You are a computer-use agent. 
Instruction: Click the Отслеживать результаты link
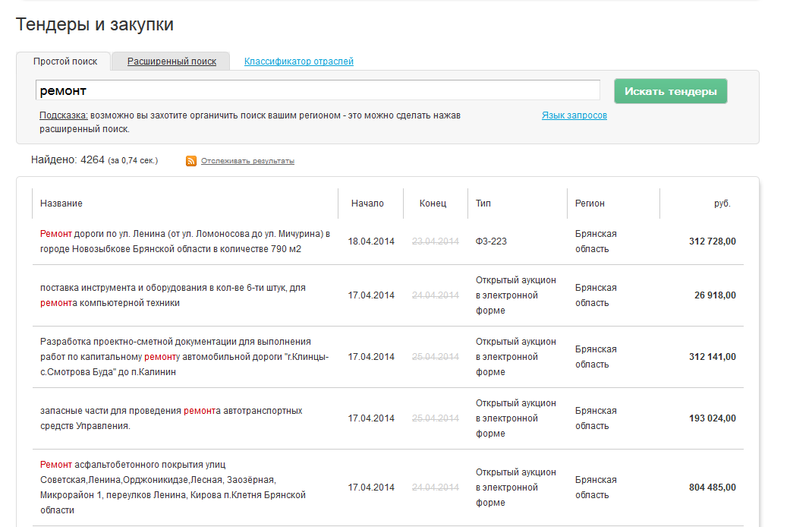pos(247,161)
